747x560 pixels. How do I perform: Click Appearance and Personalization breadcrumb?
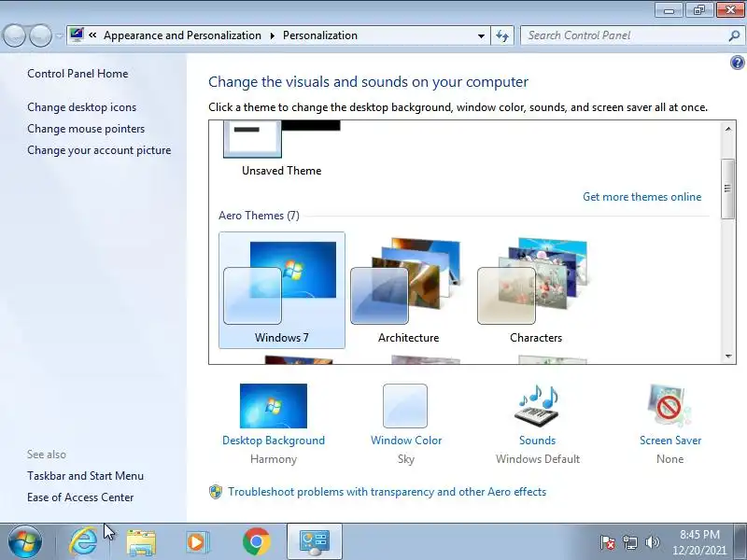tap(182, 35)
